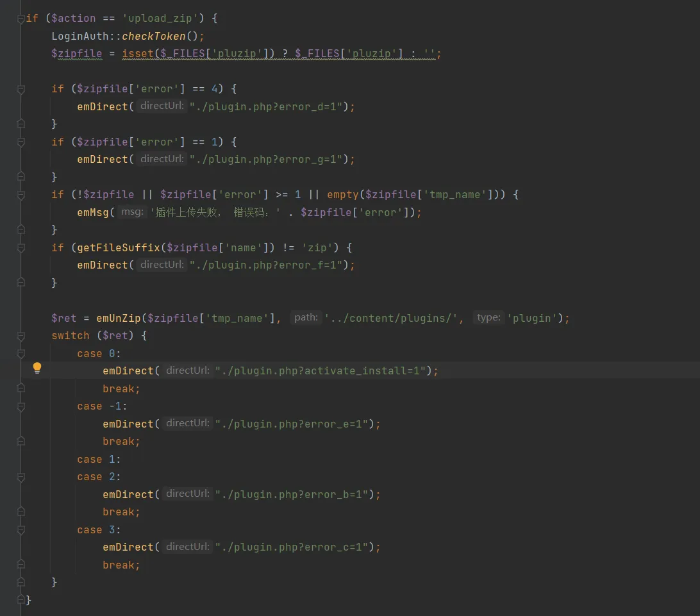Collapse the upload_zip if block fold marker
This screenshot has width=700, height=616.
coord(21,19)
